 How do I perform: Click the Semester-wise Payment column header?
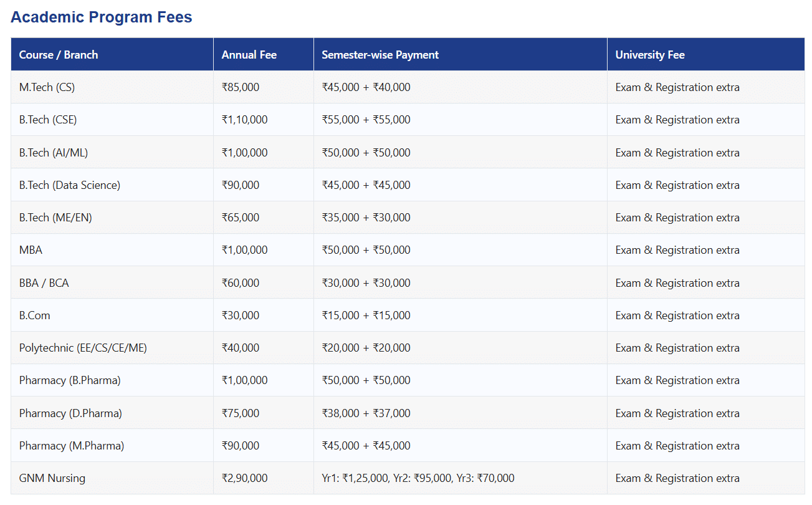380,55
